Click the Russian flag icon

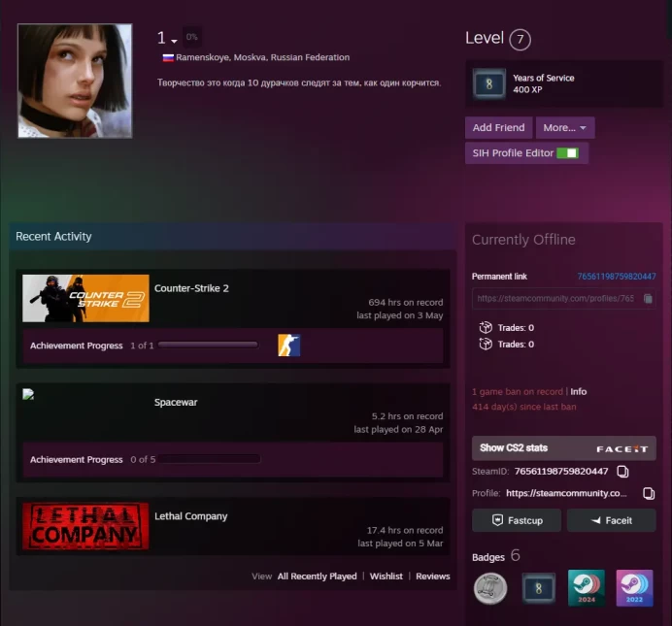click(168, 57)
